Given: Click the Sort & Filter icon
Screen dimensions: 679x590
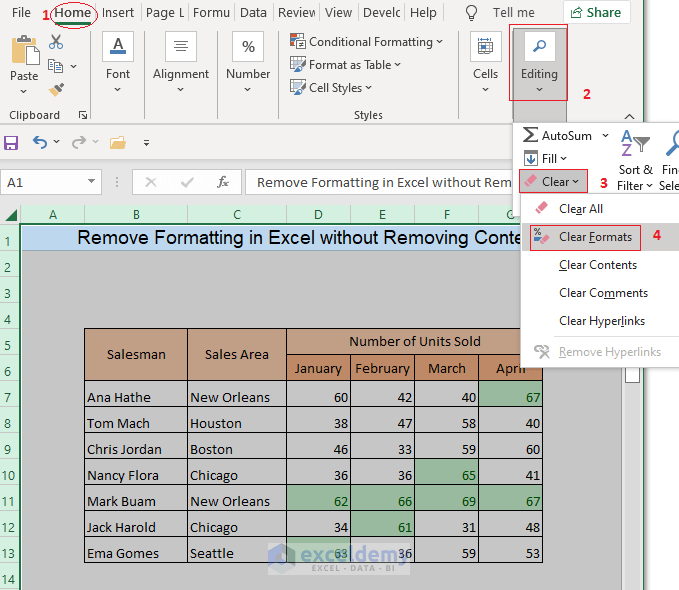Looking at the screenshot, I should pos(635,143).
